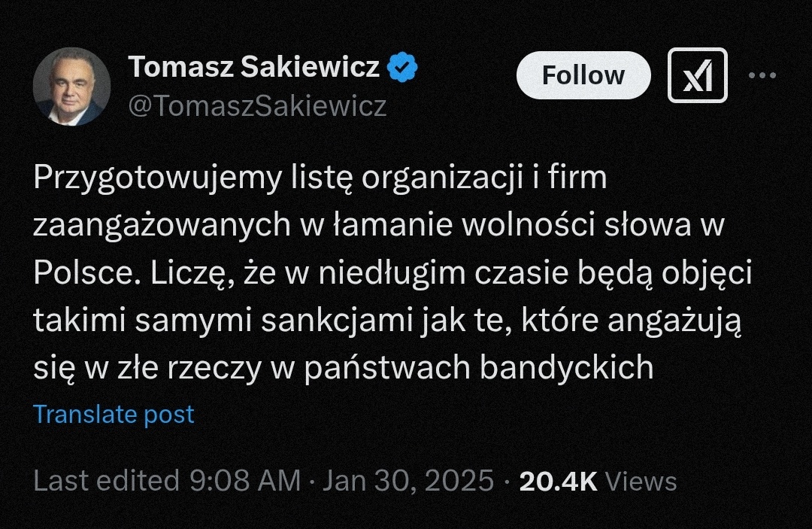Click the Views label

pyautogui.click(x=641, y=481)
